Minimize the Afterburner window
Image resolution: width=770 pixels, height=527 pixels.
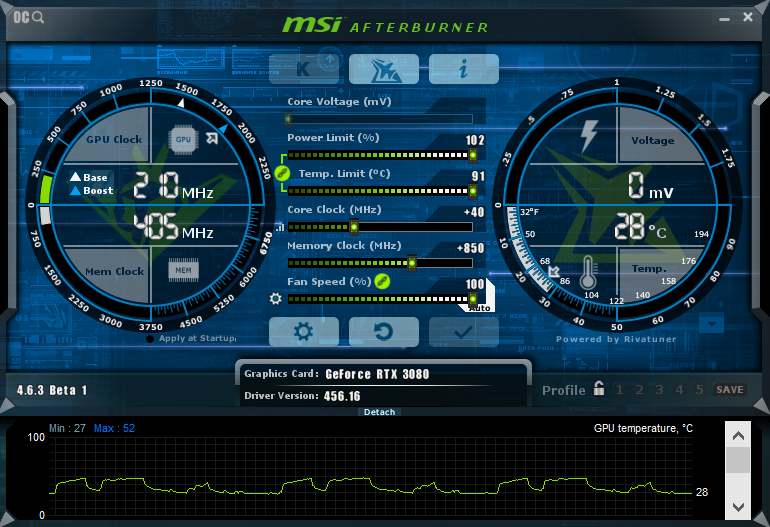[x=724, y=18]
